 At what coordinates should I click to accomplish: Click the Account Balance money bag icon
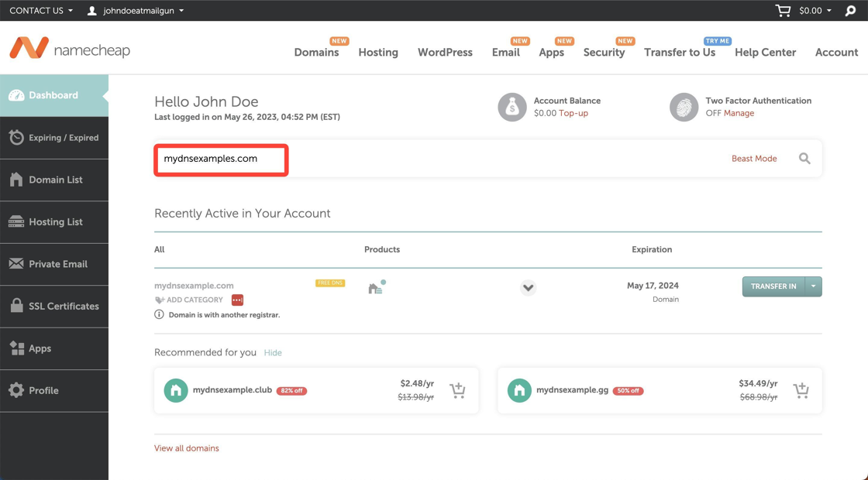tap(512, 107)
